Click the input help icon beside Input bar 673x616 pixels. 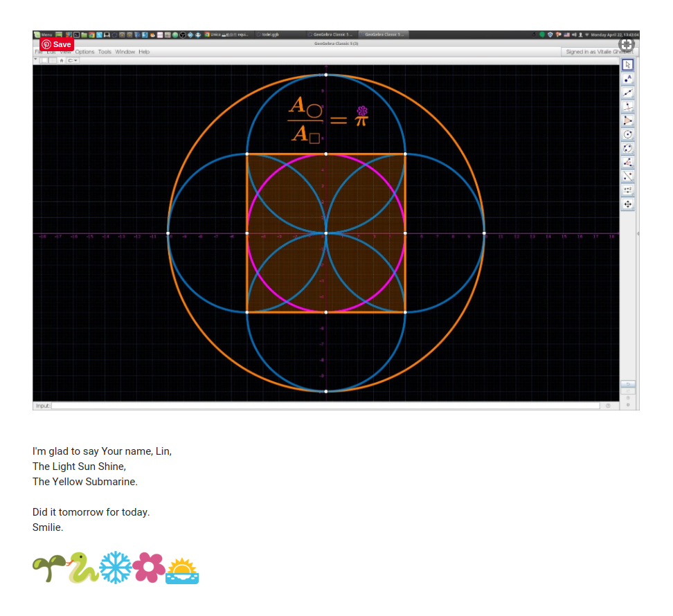pyautogui.click(x=608, y=406)
